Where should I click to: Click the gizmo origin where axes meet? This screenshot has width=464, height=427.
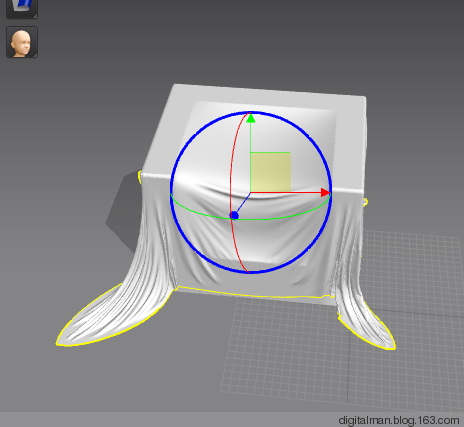250,192
